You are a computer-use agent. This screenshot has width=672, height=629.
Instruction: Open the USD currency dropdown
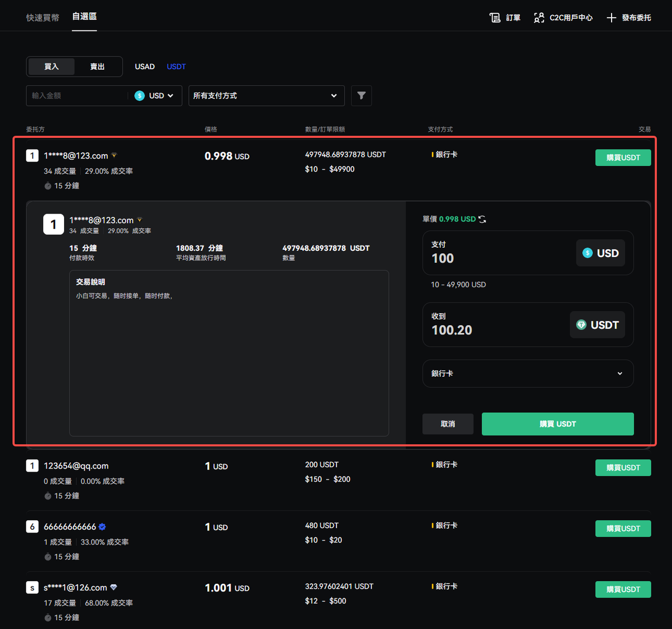[154, 95]
